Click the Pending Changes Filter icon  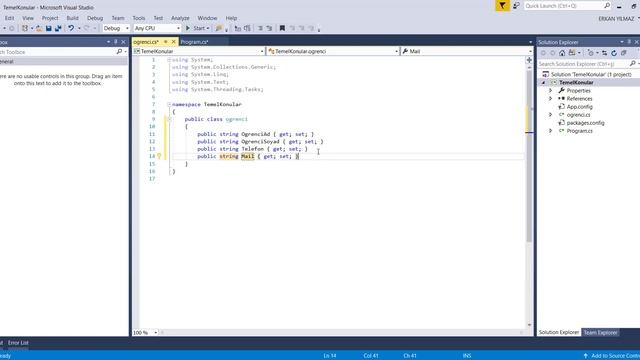click(x=591, y=53)
